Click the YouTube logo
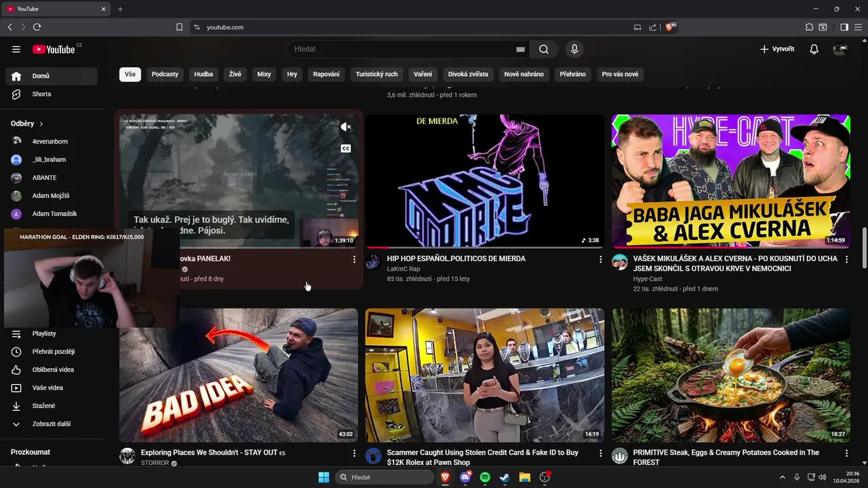This screenshot has width=868, height=488. (54, 49)
